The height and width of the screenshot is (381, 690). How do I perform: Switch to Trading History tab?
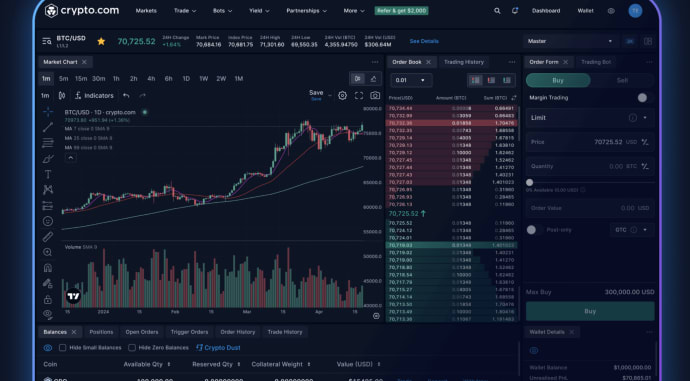coord(463,62)
